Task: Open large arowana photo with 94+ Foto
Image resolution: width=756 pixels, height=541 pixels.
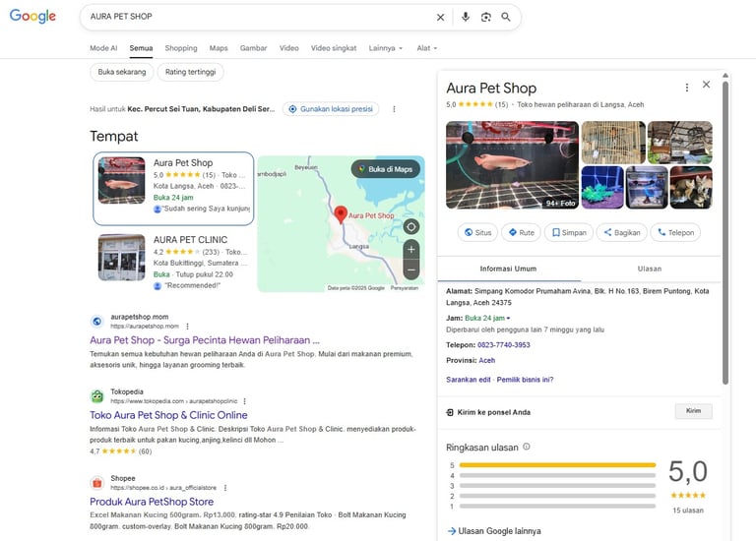Action: click(512, 164)
